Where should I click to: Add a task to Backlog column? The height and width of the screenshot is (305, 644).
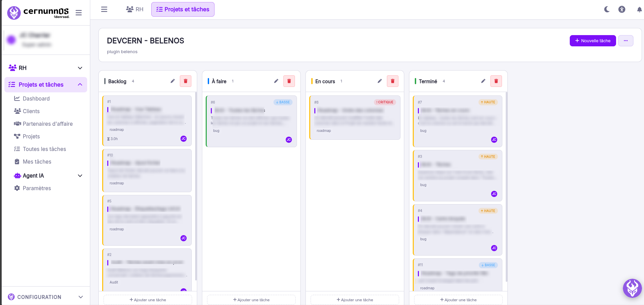(148, 300)
